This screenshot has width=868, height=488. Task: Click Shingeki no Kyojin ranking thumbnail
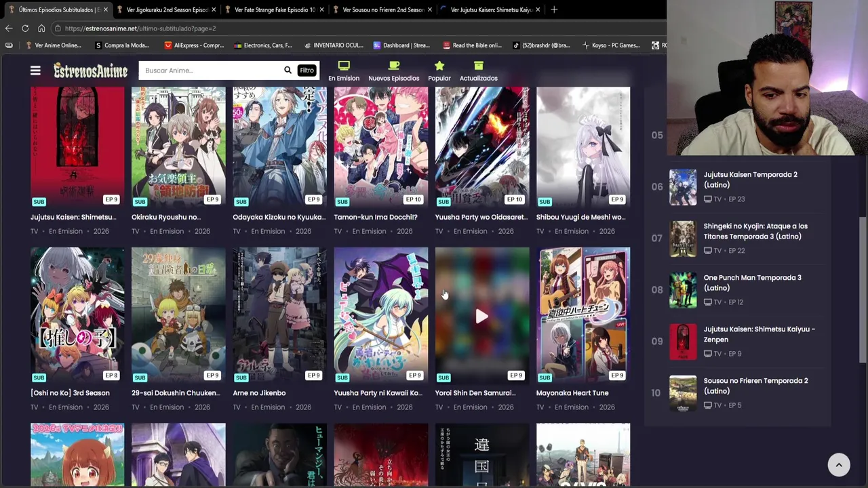pos(683,239)
